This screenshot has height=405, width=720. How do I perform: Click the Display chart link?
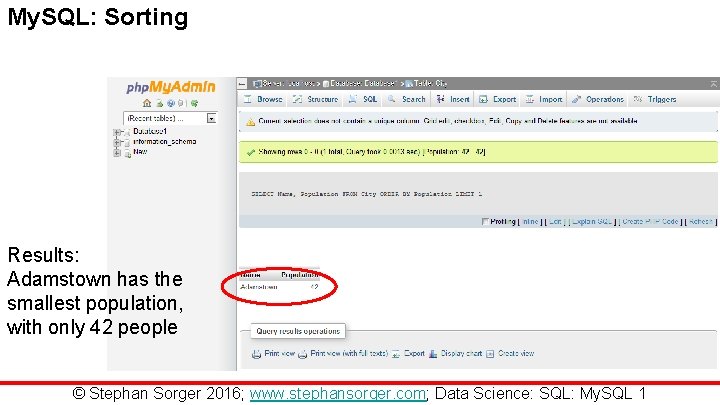(x=461, y=354)
